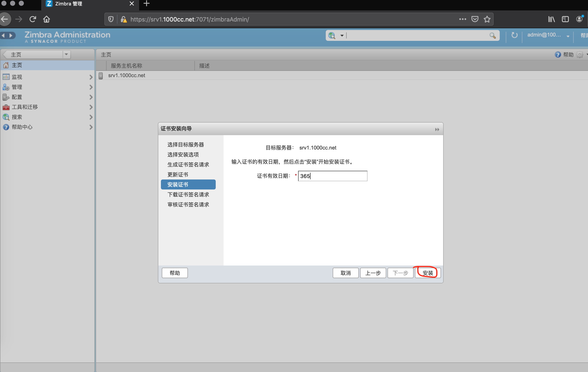This screenshot has height=372, width=588.
Task: Close the Zimbra 管理 tab
Action: (132, 3)
